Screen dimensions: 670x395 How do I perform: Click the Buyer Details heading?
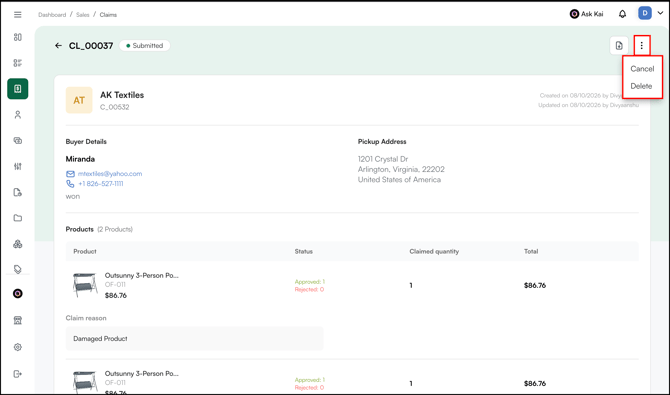(x=86, y=141)
